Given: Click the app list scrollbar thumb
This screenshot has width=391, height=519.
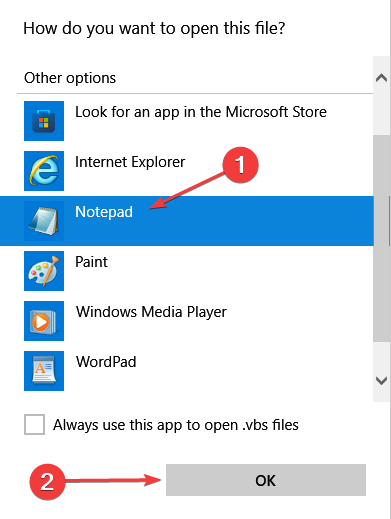Looking at the screenshot, I should (x=381, y=238).
